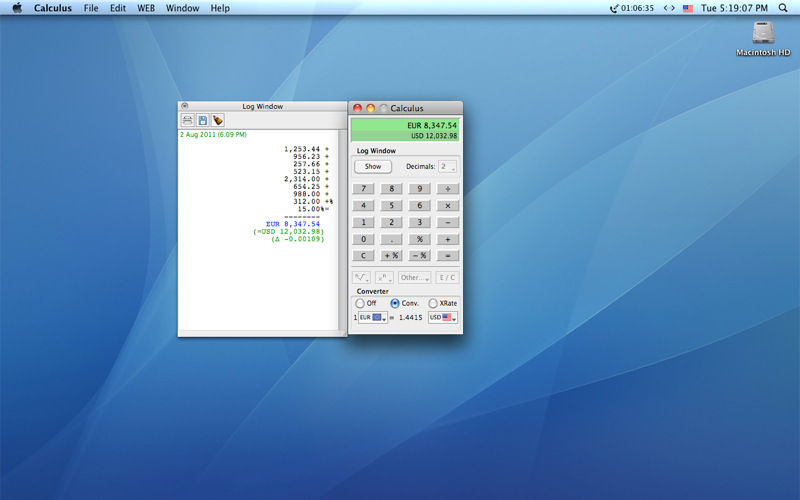Click the + % key
The width and height of the screenshot is (800, 500).
click(391, 256)
